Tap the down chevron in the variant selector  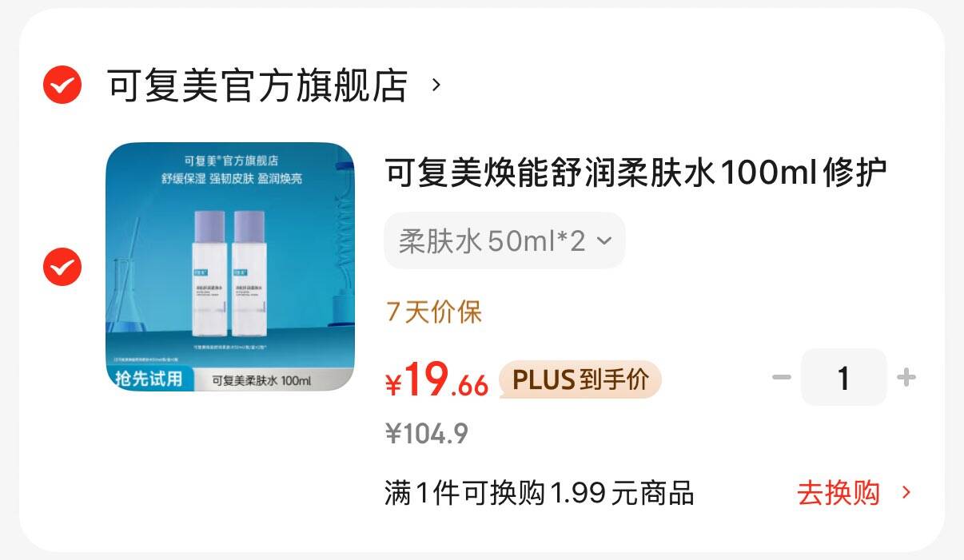tap(604, 240)
